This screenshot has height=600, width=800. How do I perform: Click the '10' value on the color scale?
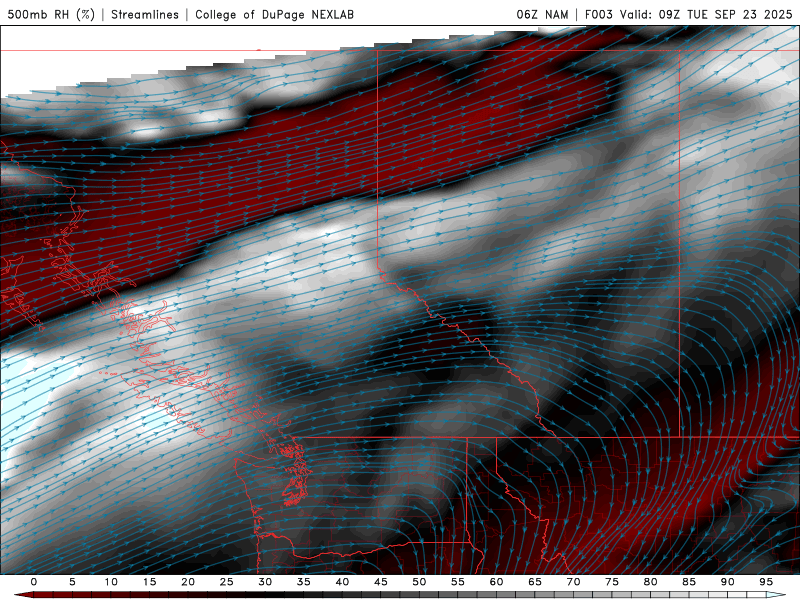pyautogui.click(x=111, y=582)
